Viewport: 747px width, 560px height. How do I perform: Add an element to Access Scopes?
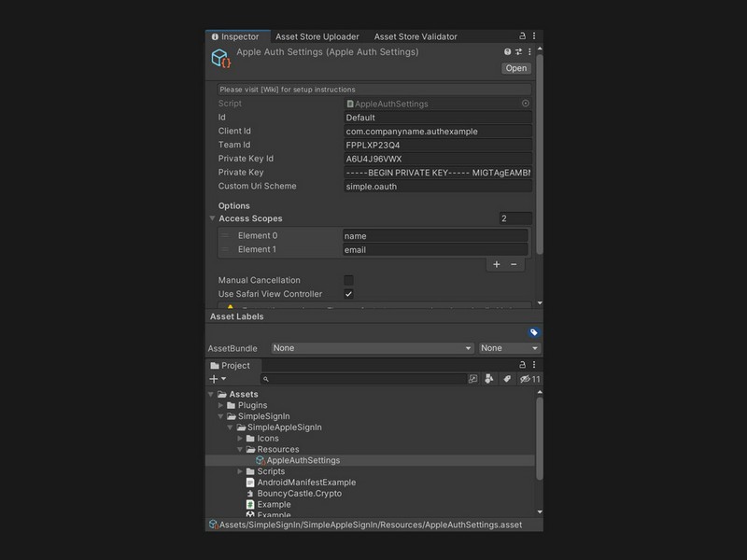pyautogui.click(x=497, y=264)
